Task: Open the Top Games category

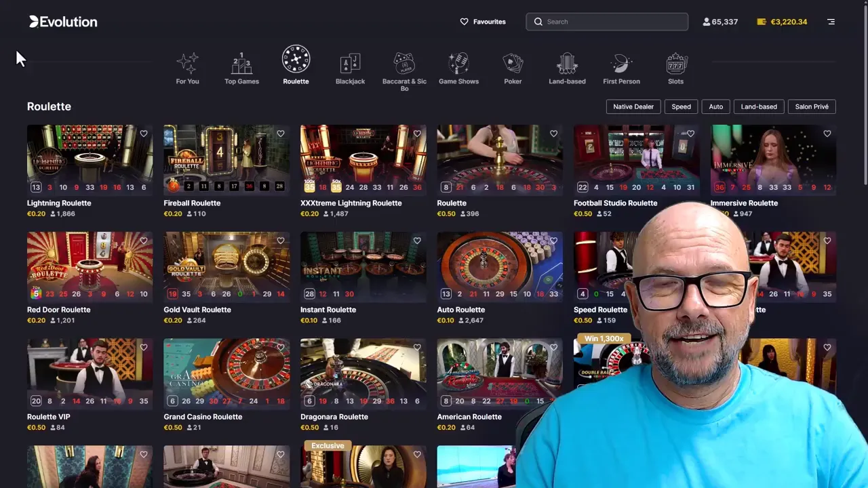Action: pos(241,69)
